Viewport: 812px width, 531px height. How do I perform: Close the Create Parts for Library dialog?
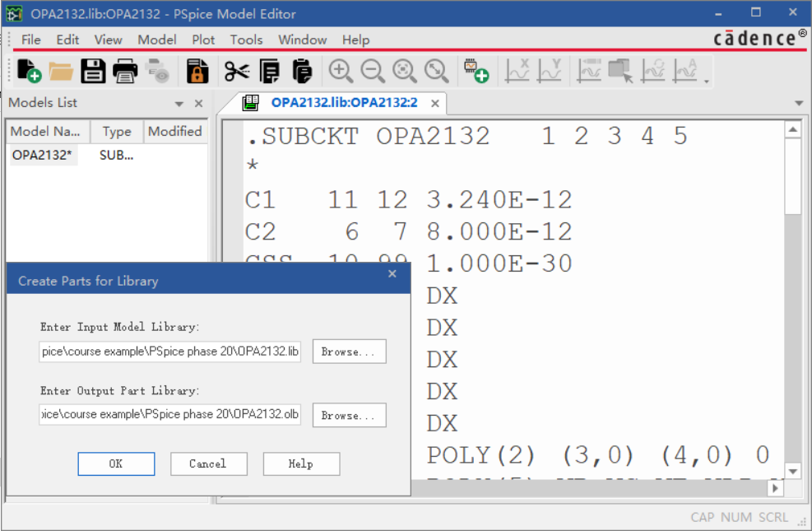(392, 273)
